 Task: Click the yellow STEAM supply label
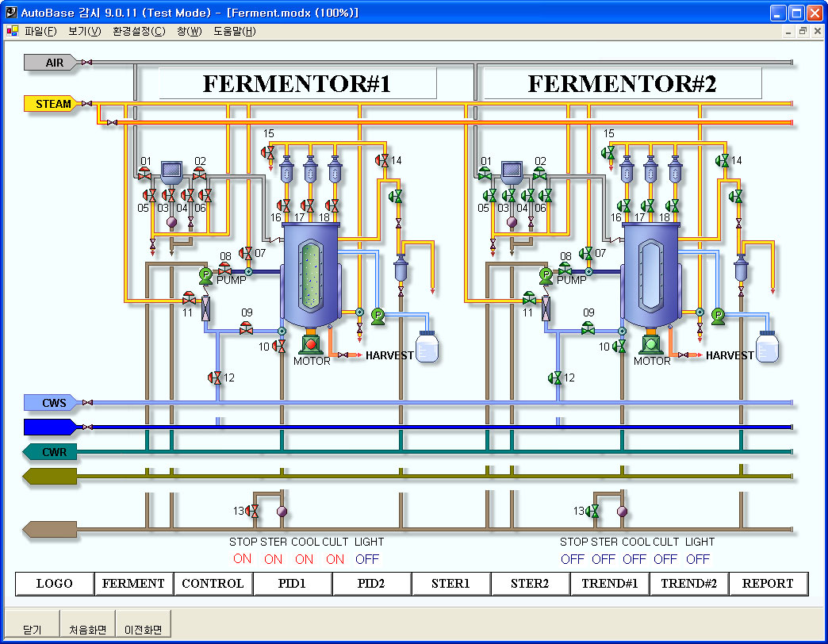tap(52, 104)
